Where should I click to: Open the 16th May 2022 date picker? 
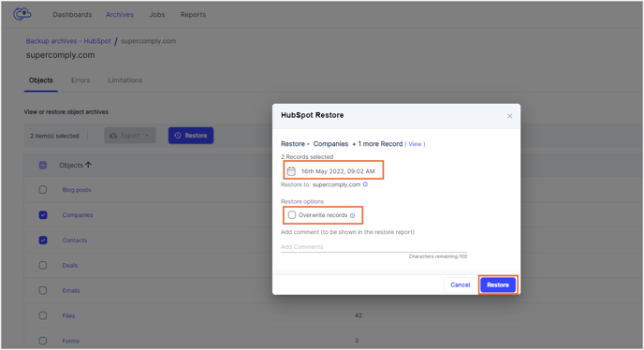(x=333, y=171)
